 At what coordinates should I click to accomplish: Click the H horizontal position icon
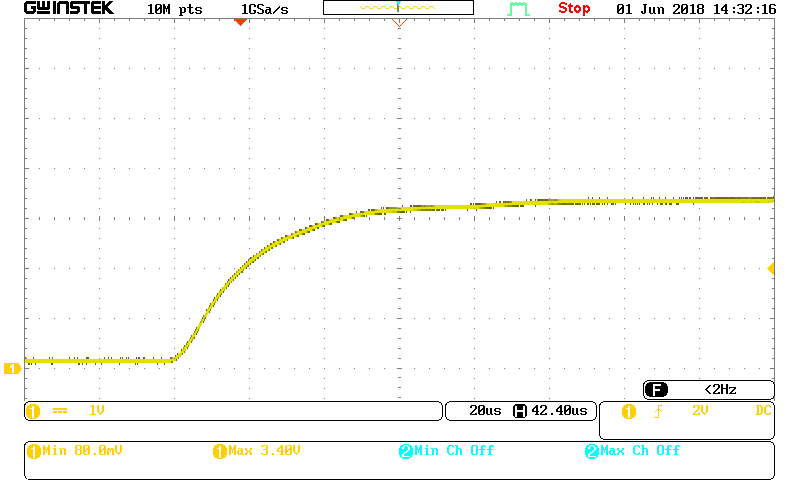[519, 411]
